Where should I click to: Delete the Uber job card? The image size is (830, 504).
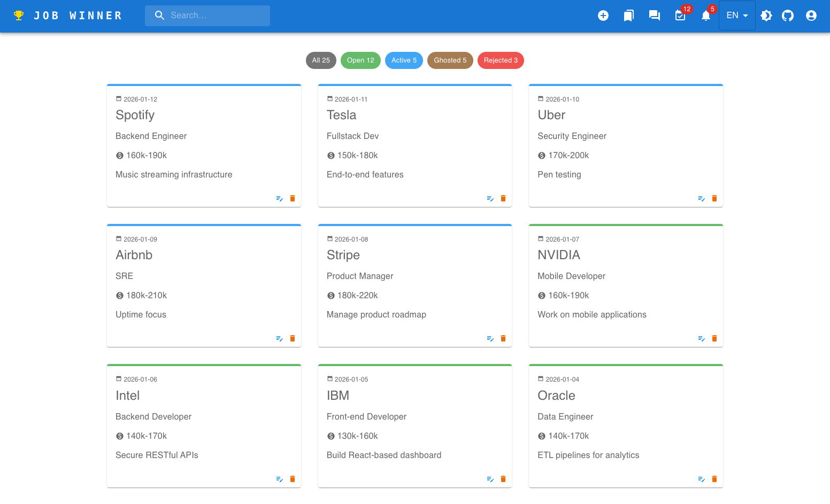(x=714, y=198)
